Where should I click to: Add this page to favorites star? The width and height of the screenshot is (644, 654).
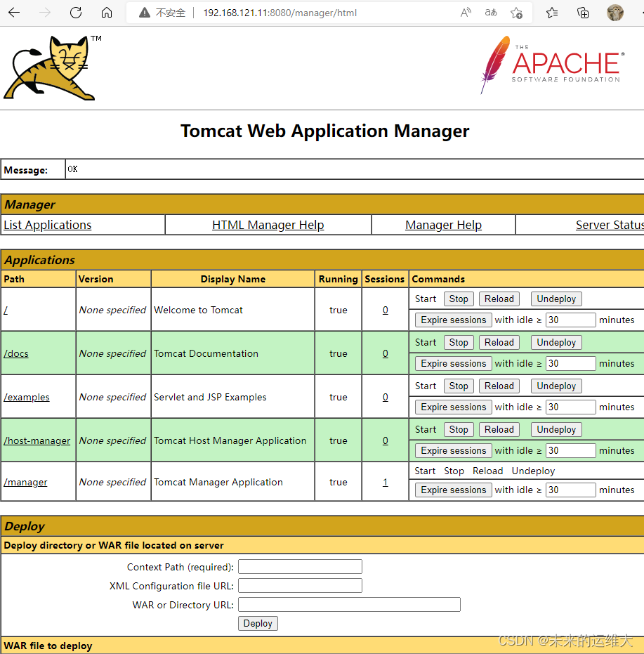(516, 13)
